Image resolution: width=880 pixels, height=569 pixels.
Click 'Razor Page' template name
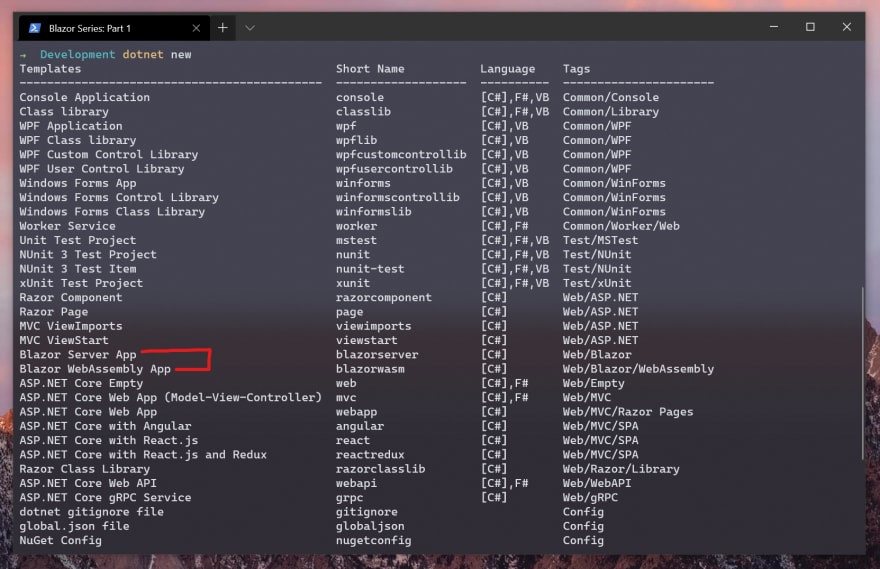[54, 311]
